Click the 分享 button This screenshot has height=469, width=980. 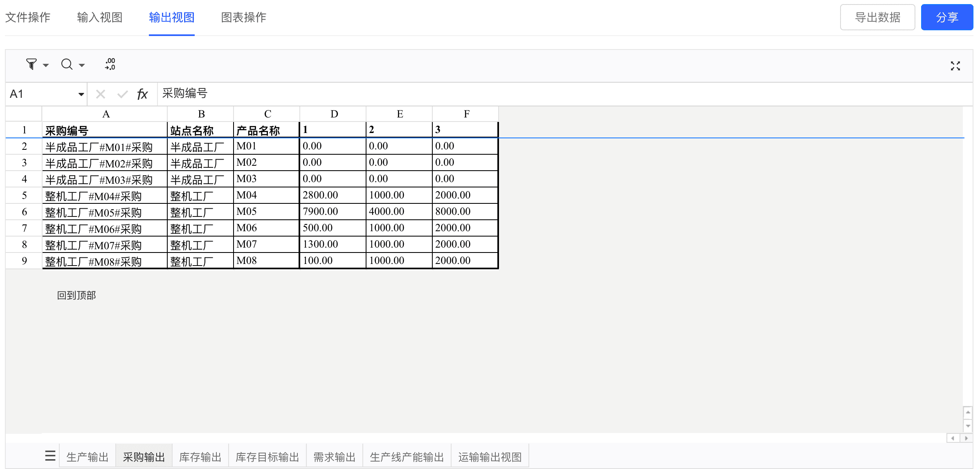pyautogui.click(x=947, y=17)
